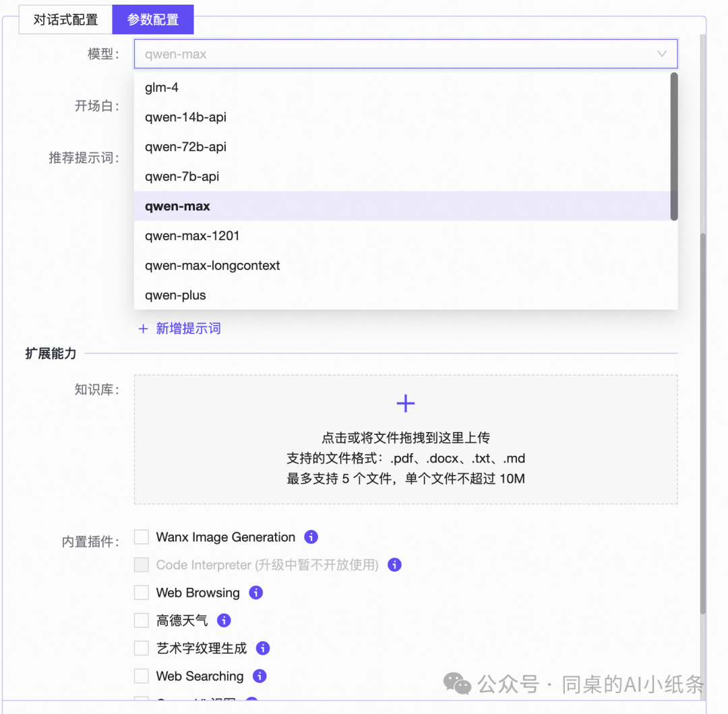Viewport: 728px width, 714px height.
Task: Enable the 高德天气 plugin checkbox
Action: point(142,620)
